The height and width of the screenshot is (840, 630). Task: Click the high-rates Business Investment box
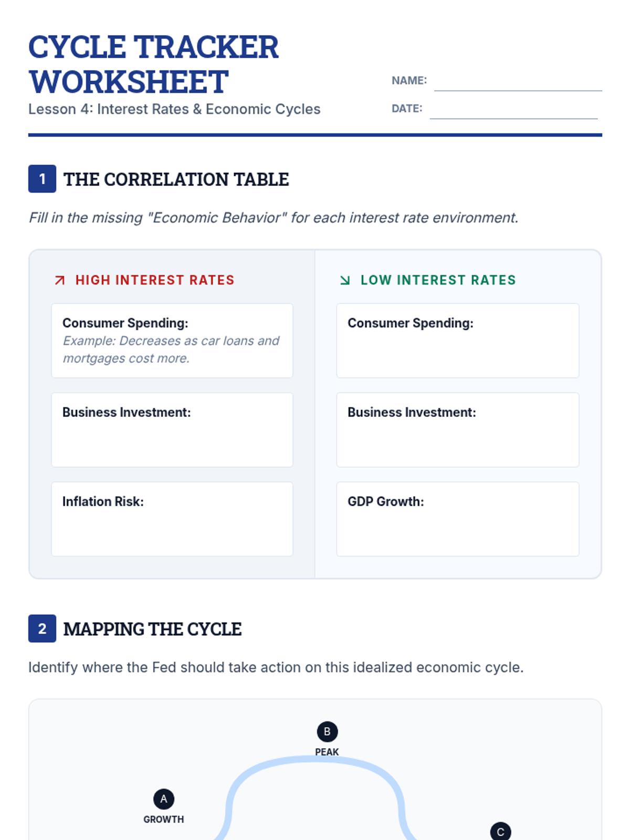point(172,430)
